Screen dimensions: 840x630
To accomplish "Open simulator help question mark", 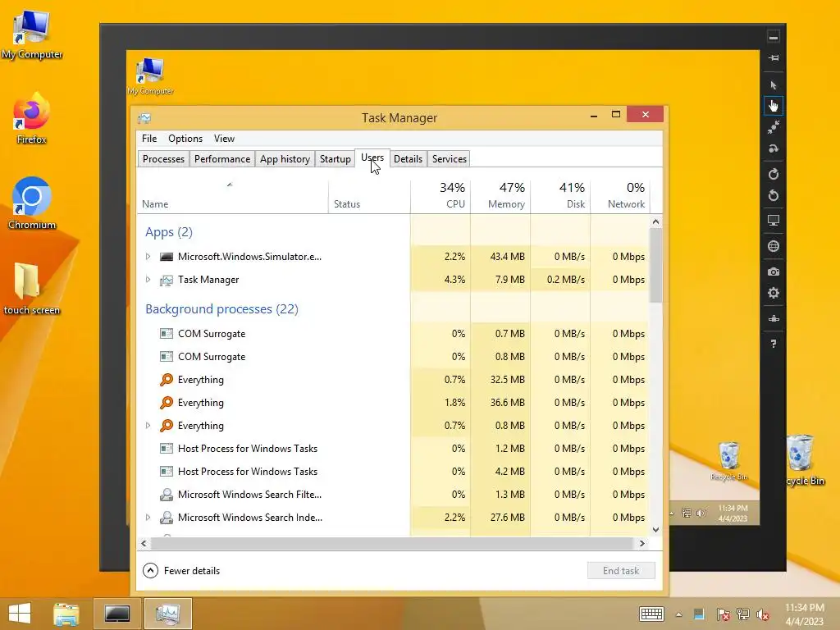I will tap(773, 344).
